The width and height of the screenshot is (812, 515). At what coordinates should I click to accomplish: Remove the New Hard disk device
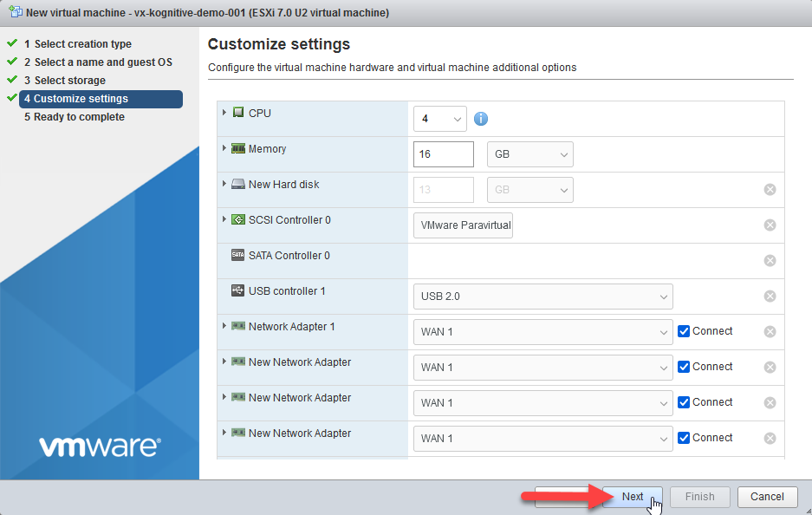pyautogui.click(x=770, y=190)
